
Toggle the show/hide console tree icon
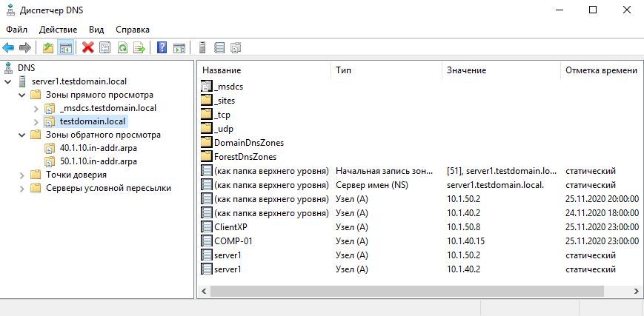pyautogui.click(x=65, y=48)
